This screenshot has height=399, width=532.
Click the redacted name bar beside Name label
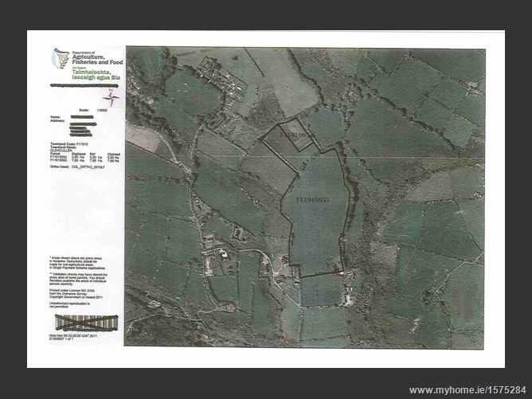[x=83, y=117]
